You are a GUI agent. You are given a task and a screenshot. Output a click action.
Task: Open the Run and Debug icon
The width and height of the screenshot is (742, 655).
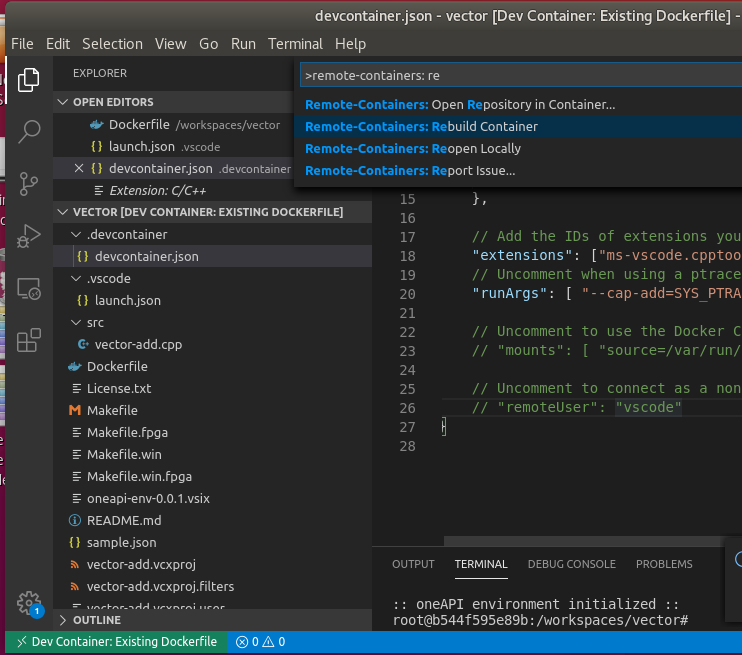[29, 236]
